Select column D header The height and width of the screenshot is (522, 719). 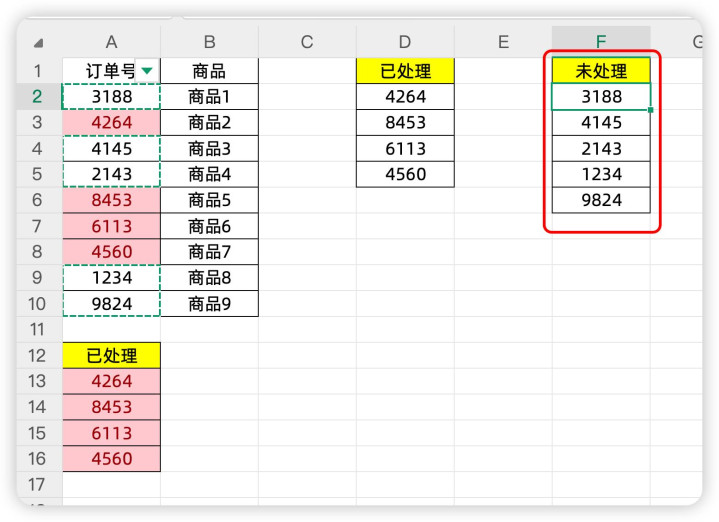tap(405, 42)
